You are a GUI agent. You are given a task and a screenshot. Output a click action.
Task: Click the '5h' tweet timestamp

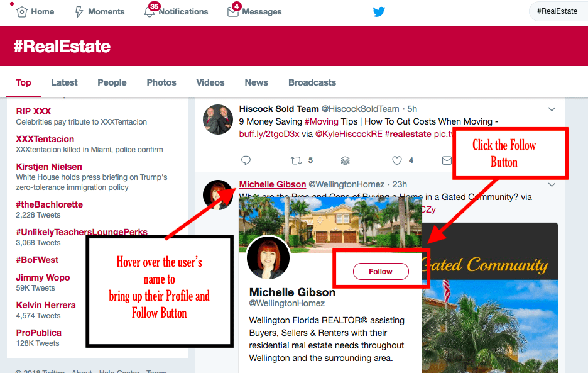(412, 109)
